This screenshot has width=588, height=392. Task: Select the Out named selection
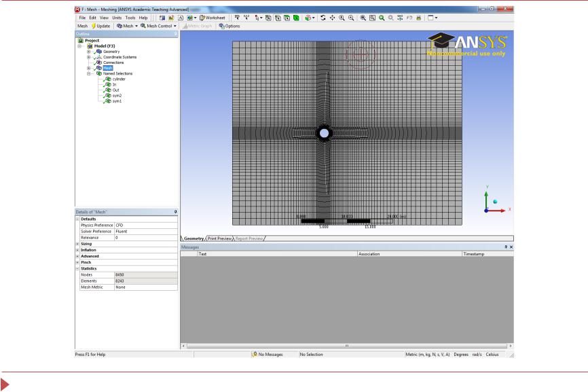pyautogui.click(x=116, y=90)
